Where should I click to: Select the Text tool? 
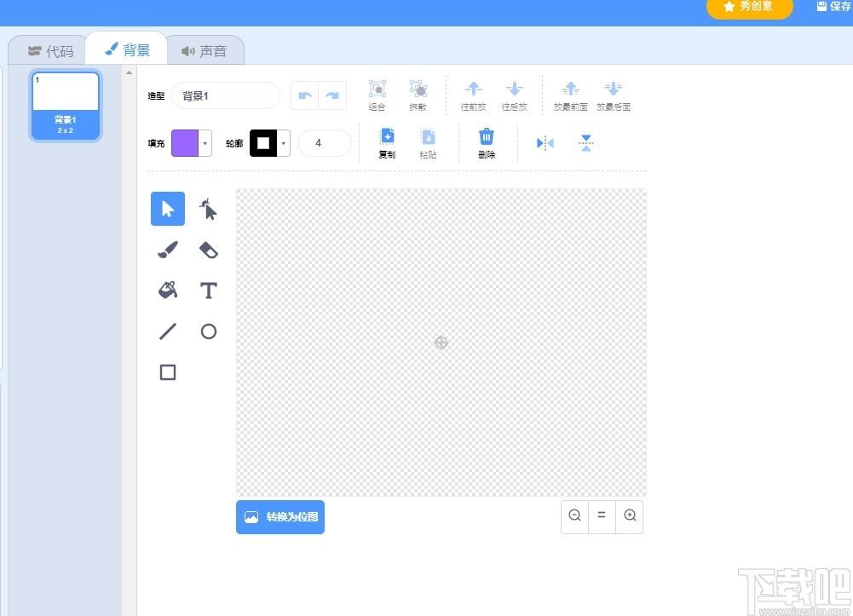(209, 291)
